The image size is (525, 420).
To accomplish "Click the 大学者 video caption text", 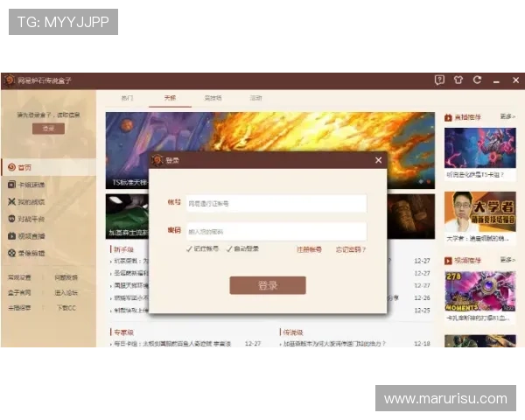I will coord(478,239).
